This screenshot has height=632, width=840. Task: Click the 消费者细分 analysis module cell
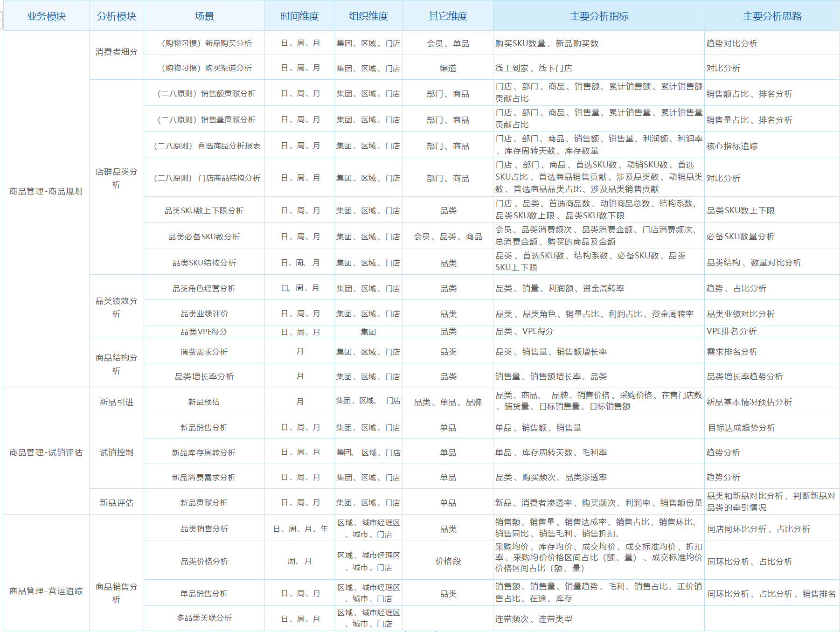116,52
